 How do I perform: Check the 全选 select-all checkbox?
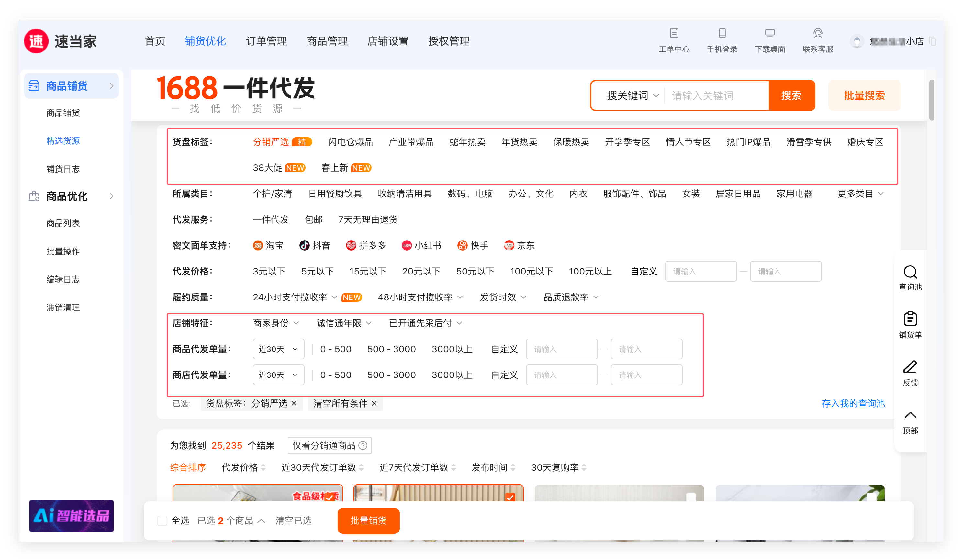click(x=162, y=521)
